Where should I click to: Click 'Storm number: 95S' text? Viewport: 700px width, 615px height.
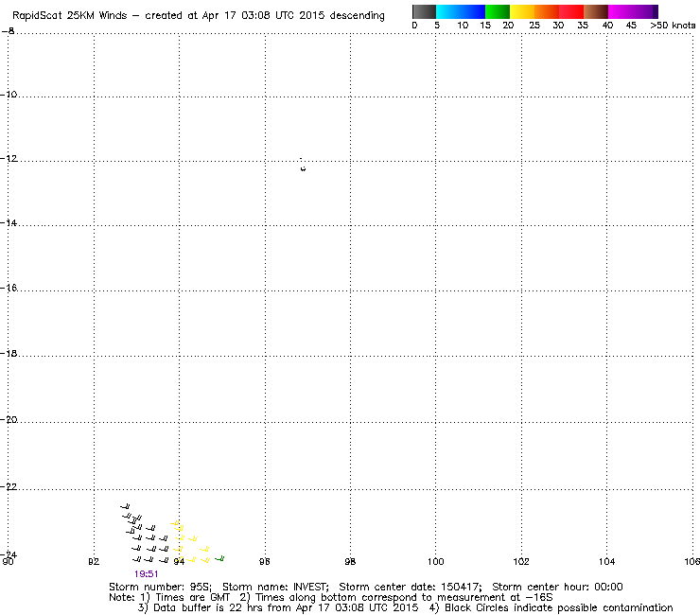pos(160,587)
